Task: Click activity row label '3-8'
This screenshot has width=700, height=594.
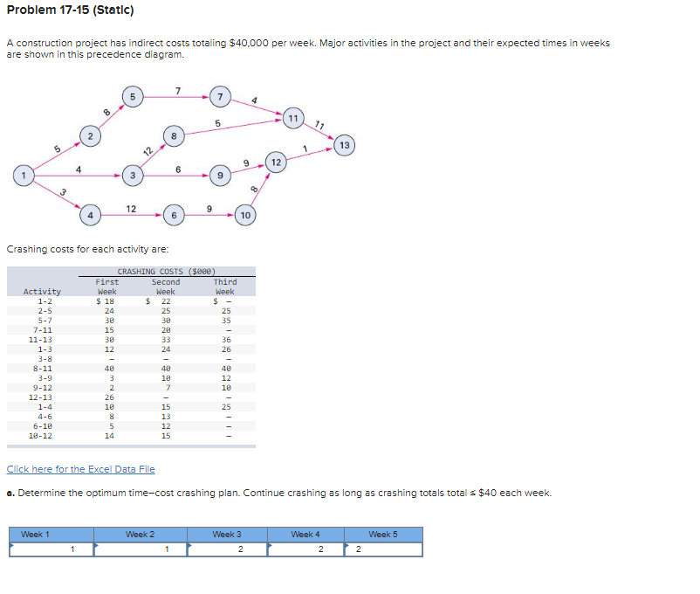Action: 45,359
